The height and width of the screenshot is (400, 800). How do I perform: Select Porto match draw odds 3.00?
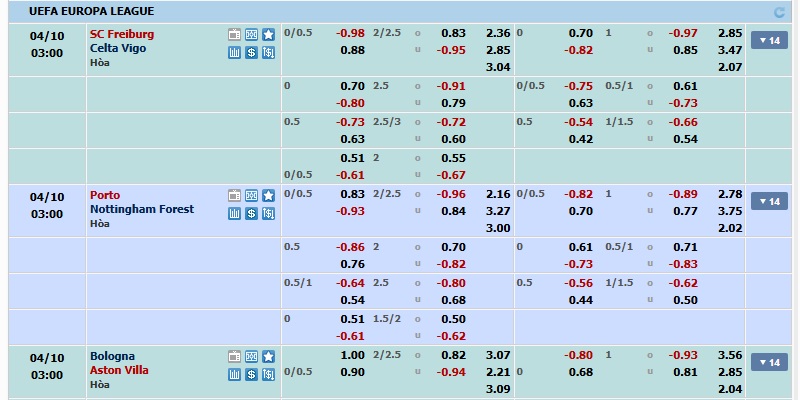[498, 228]
